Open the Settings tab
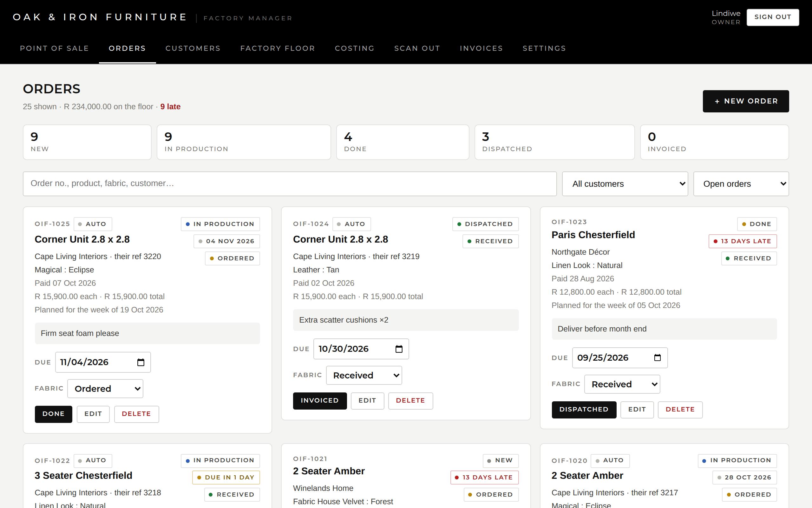Viewport: 812px width, 508px height. 544,48
